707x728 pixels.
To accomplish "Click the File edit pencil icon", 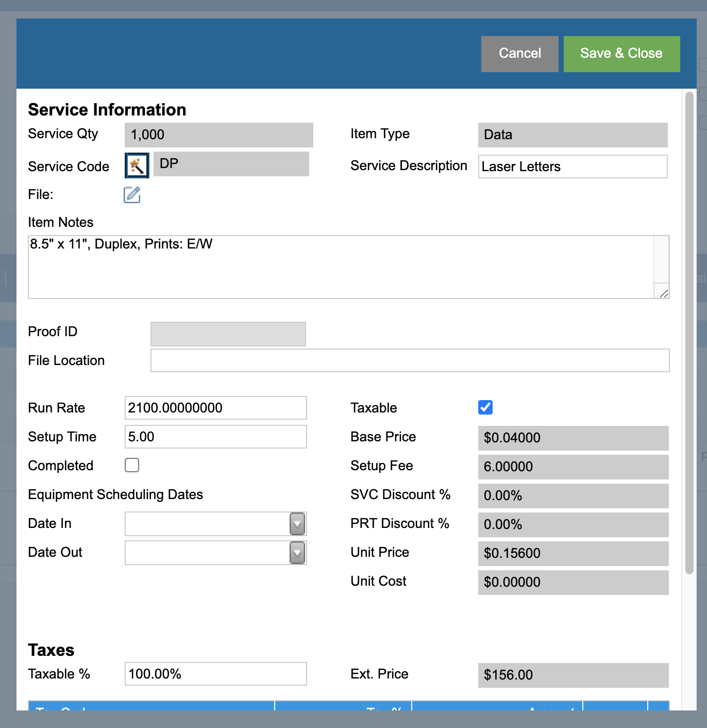I will coord(132,194).
